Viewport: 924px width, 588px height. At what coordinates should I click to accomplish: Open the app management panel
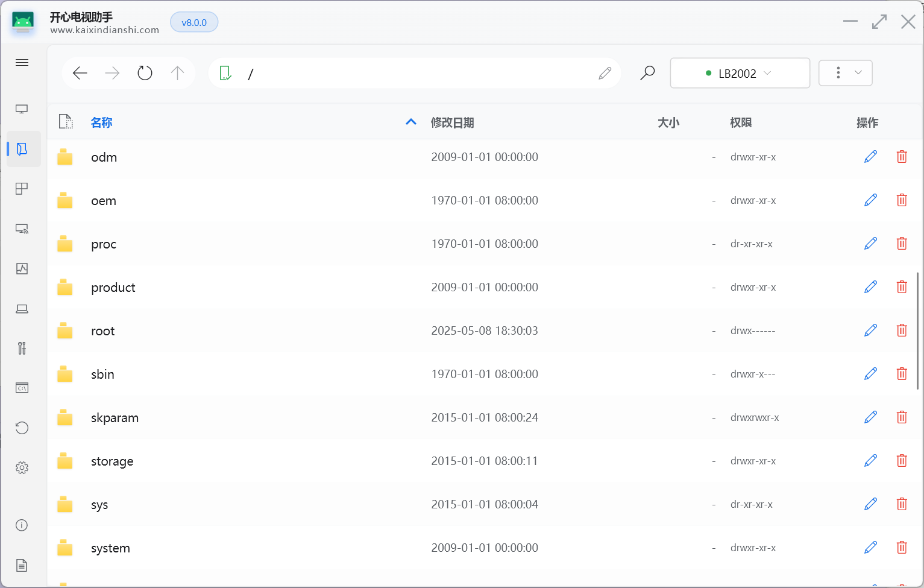tap(22, 188)
